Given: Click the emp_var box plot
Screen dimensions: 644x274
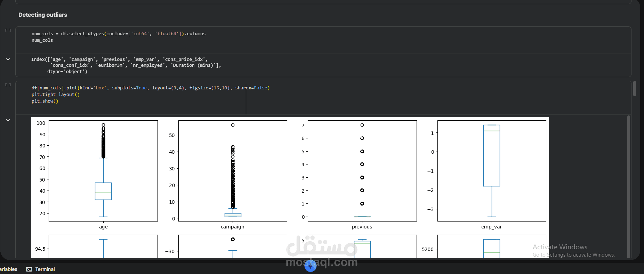Looking at the screenshot, I should 492,171.
